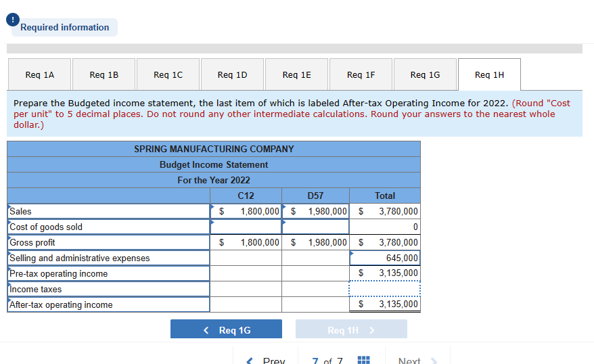Open the After-tax operating income label dropdown
This screenshot has width=594, height=364.
tap(108, 304)
